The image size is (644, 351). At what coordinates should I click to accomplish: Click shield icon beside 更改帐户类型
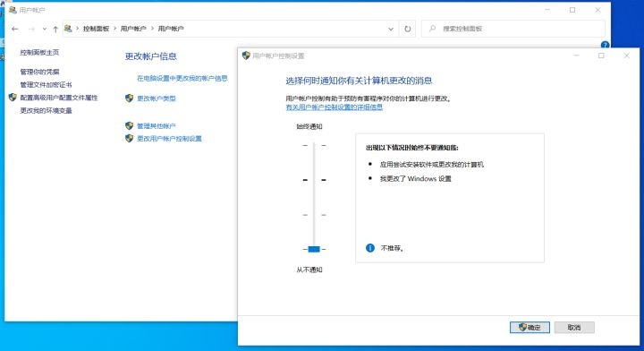130,98
